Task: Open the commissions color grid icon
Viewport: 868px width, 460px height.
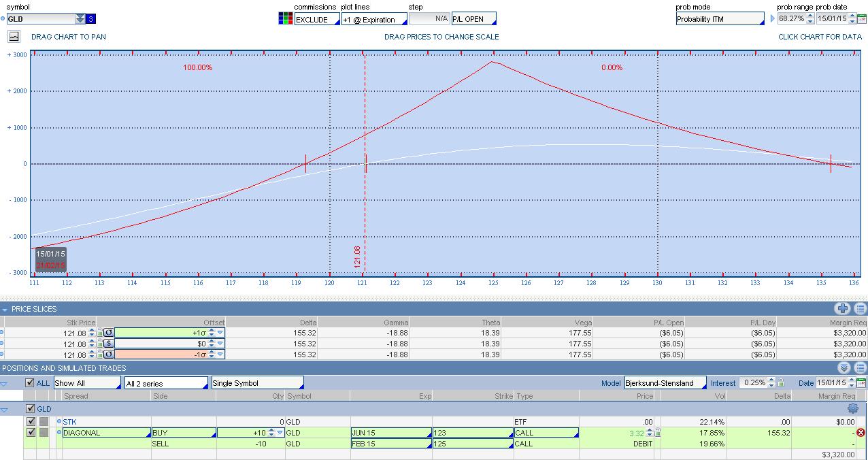Action: 286,19
